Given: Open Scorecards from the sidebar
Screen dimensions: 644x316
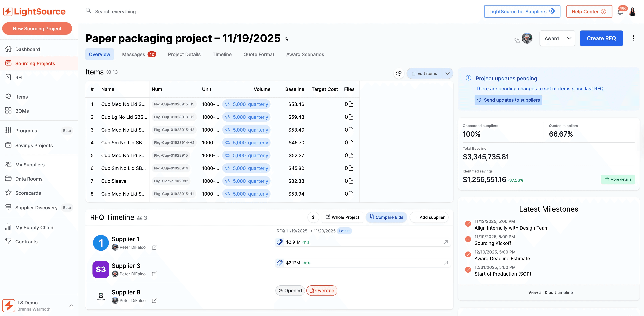Looking at the screenshot, I should click(28, 193).
